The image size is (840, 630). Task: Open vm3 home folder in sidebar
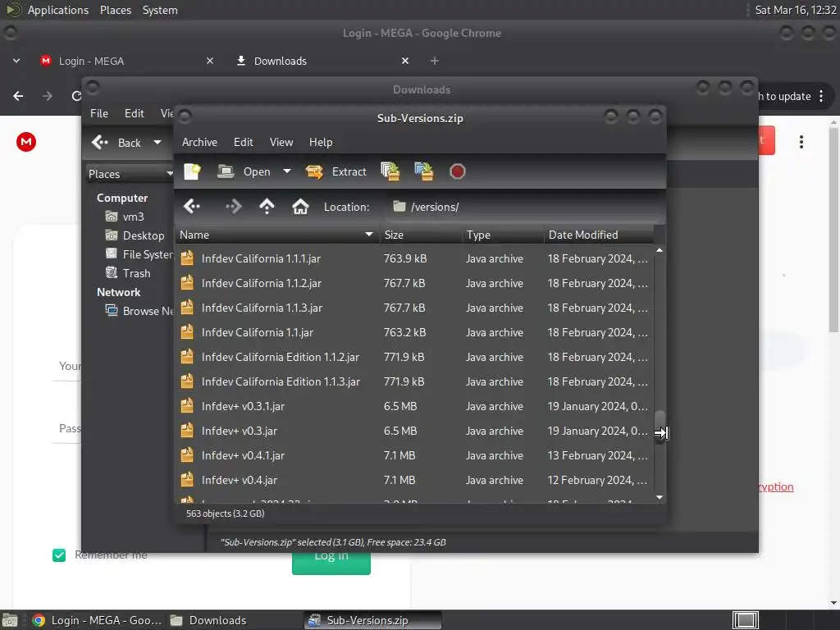point(125,217)
